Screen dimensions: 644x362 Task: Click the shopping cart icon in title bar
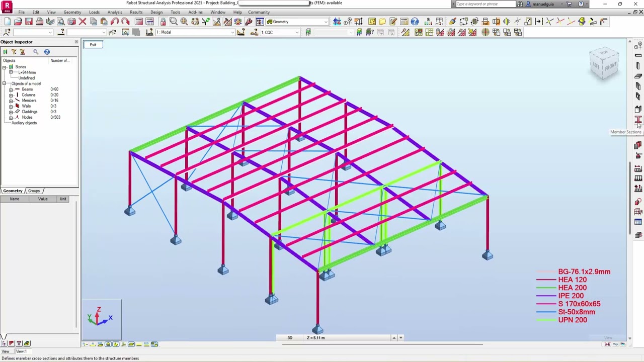[x=569, y=4]
